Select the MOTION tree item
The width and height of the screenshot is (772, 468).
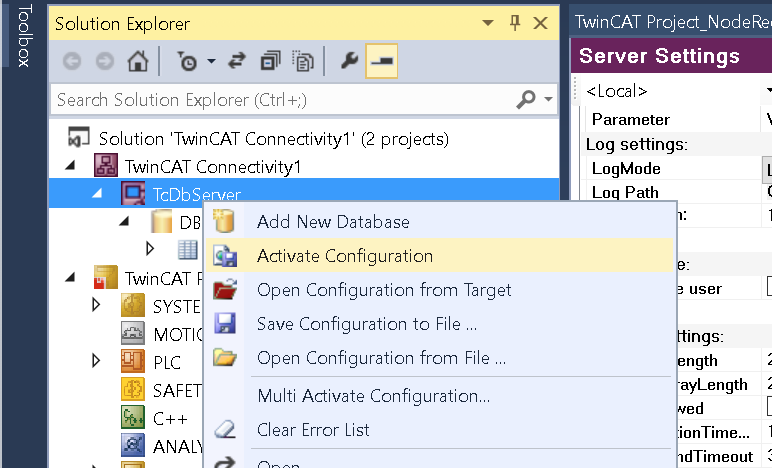point(178,335)
